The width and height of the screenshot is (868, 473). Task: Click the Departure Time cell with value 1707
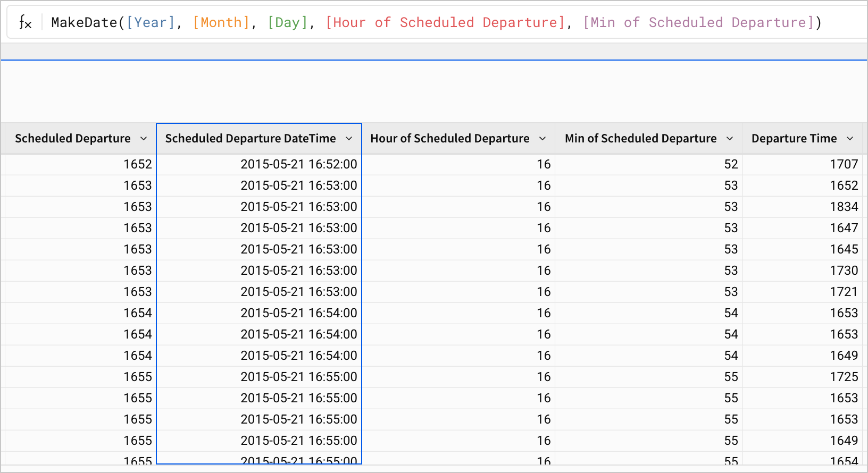844,164
